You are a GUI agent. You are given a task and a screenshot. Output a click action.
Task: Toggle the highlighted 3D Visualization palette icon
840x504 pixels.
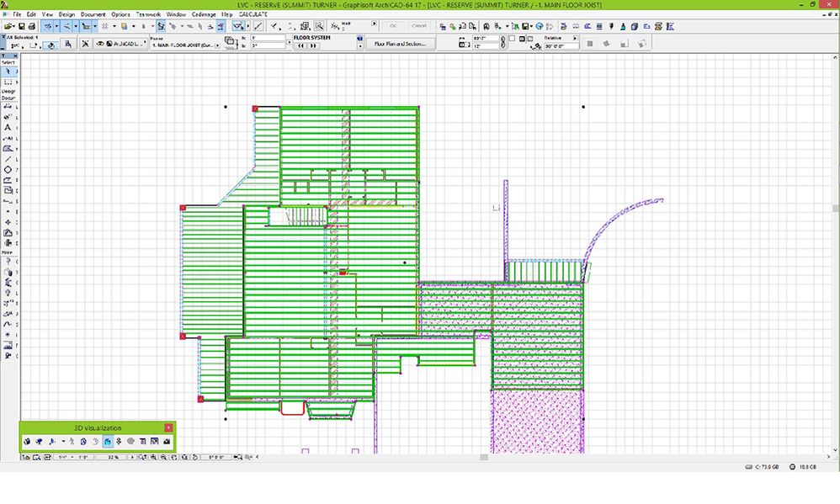[x=108, y=441]
